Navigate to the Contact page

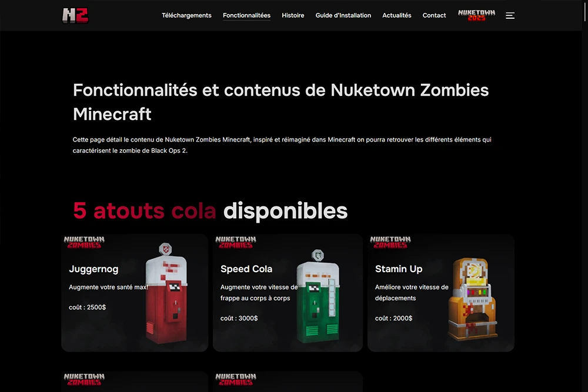[435, 15]
